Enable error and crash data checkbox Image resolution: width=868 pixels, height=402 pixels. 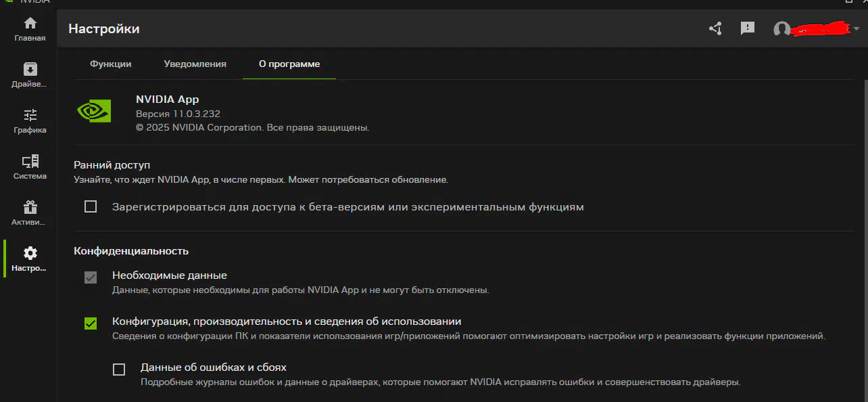click(x=119, y=370)
